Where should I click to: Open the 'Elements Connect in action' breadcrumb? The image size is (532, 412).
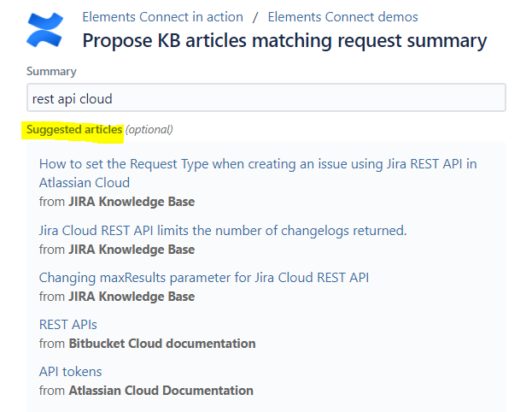[x=162, y=17]
